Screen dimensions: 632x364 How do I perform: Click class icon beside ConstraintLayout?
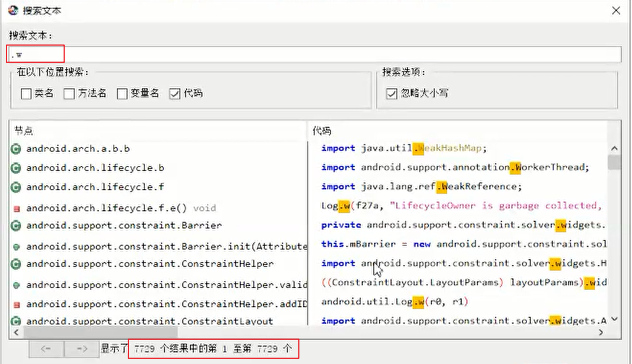coord(16,321)
